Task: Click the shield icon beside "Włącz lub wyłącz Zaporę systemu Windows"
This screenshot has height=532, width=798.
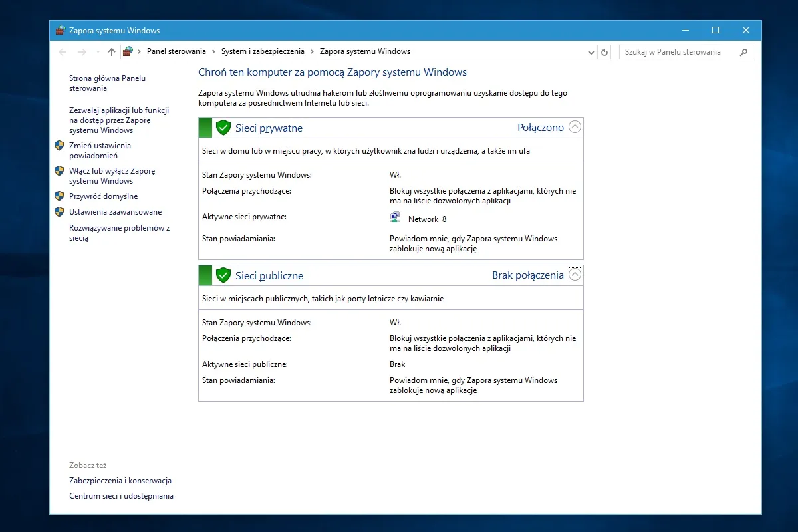Action: pyautogui.click(x=61, y=171)
